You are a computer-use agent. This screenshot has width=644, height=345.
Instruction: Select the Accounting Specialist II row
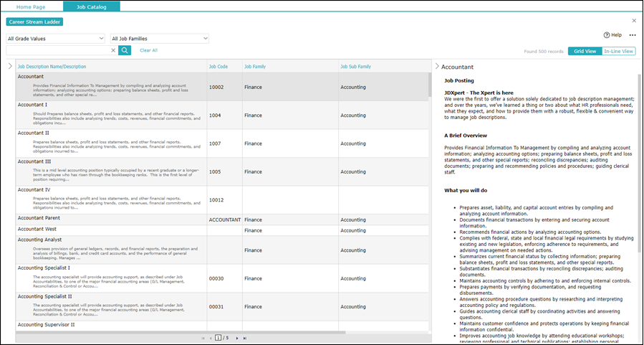222,307
